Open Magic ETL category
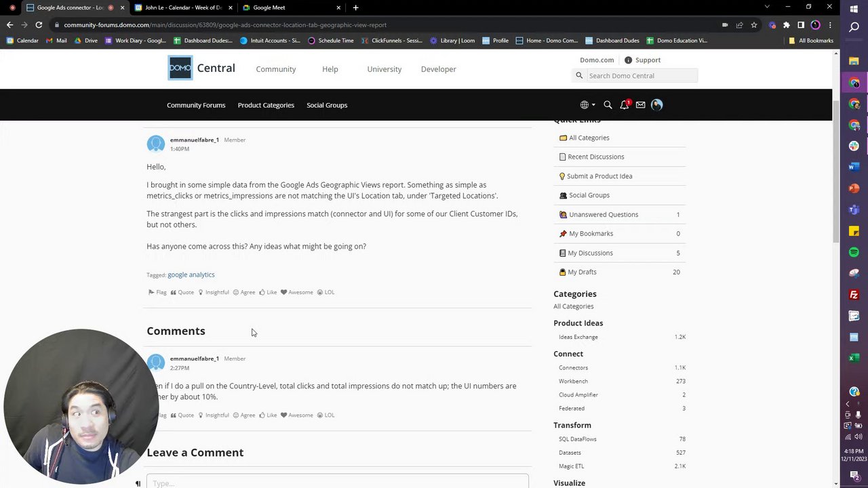868x488 pixels. (x=571, y=466)
